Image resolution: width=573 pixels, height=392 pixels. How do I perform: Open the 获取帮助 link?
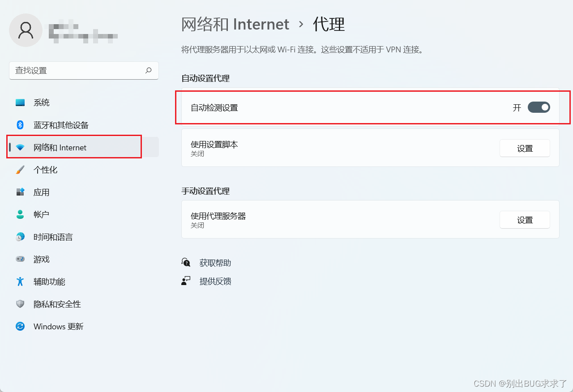[x=215, y=263]
